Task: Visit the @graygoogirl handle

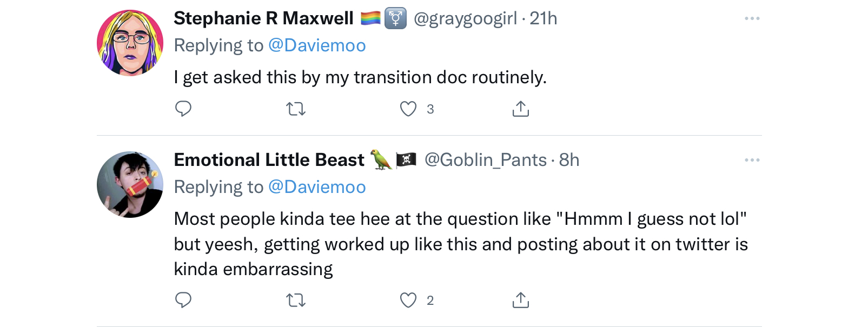Action: coord(465,18)
